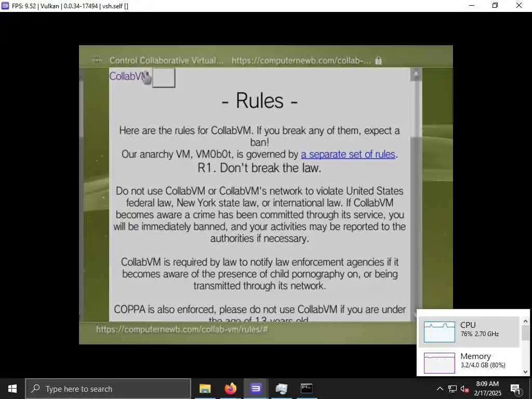Screen dimensions: 532x399
Task: Close the RPCS3 window
Action: coord(519,5)
